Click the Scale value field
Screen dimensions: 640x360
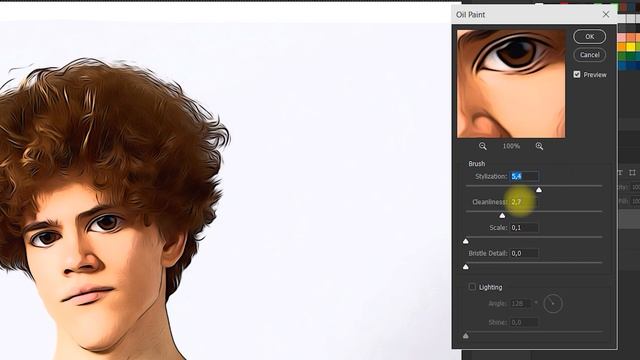pyautogui.click(x=524, y=227)
